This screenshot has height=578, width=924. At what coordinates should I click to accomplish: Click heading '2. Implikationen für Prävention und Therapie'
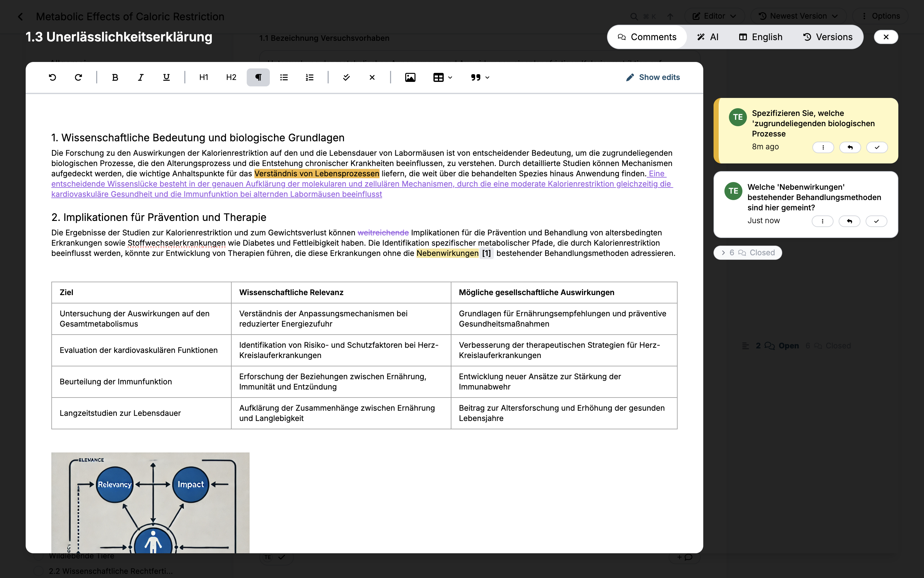[x=159, y=217]
